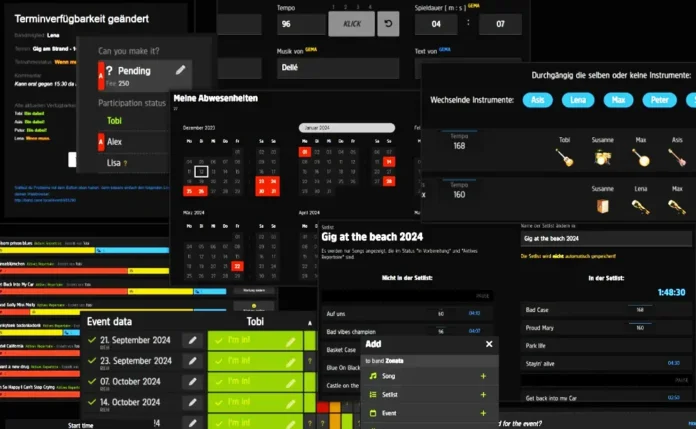Select Tobi in Participation status list
This screenshot has width=696, height=429.
(x=114, y=120)
